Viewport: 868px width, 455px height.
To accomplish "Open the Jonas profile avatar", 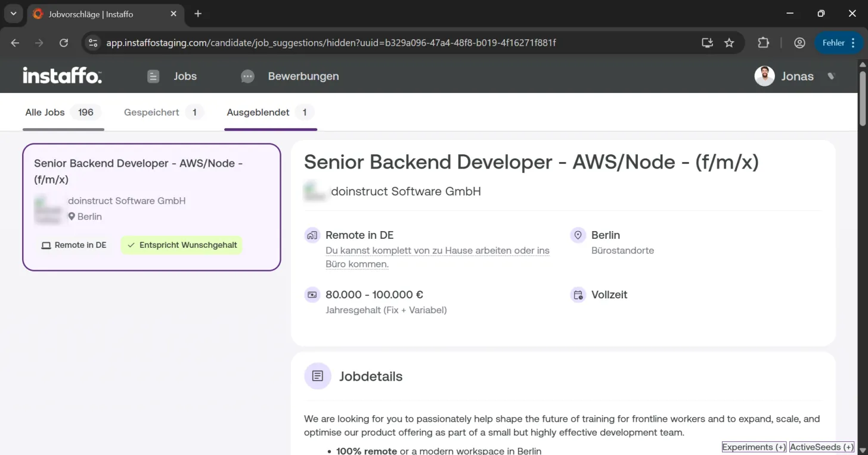I will point(764,76).
